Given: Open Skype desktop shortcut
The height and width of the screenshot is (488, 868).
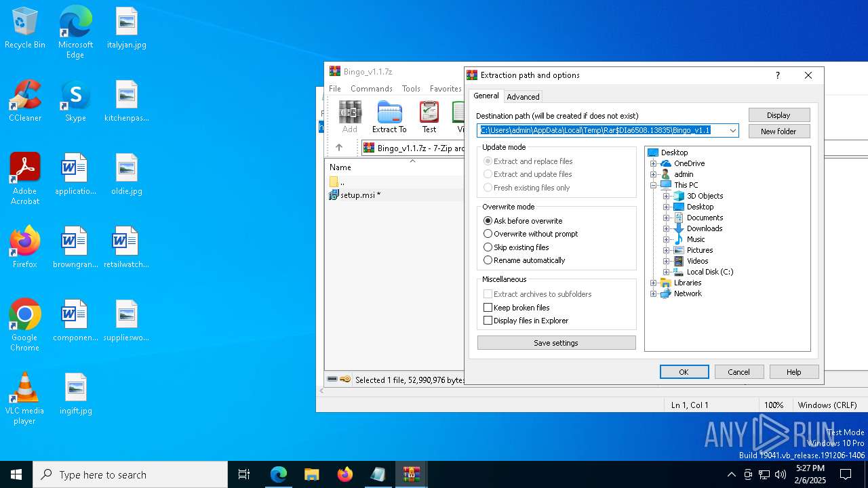Looking at the screenshot, I should click(x=75, y=102).
